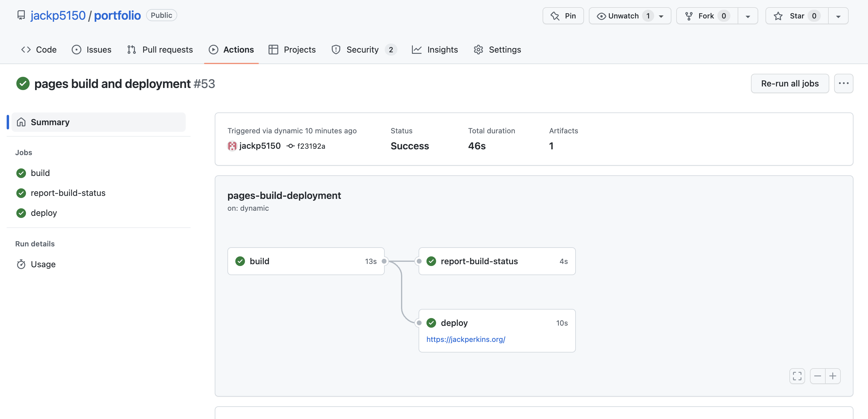868x419 pixels.
Task: Open the Fork options dropdown
Action: click(x=747, y=15)
